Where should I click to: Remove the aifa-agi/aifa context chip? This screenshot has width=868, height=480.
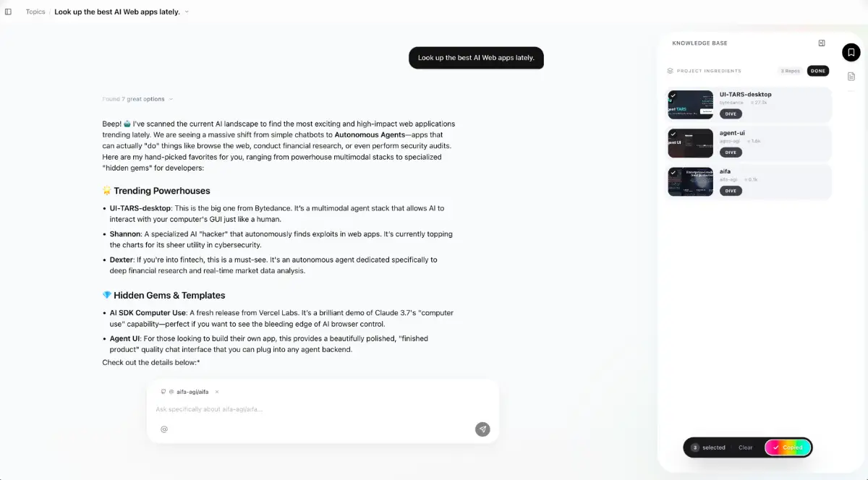click(x=217, y=392)
